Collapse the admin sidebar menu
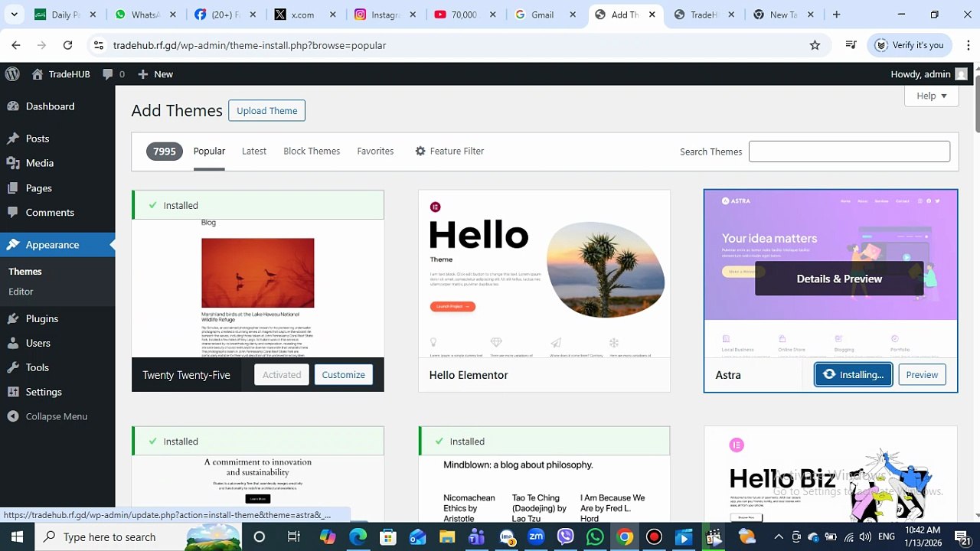 pyautogui.click(x=57, y=416)
